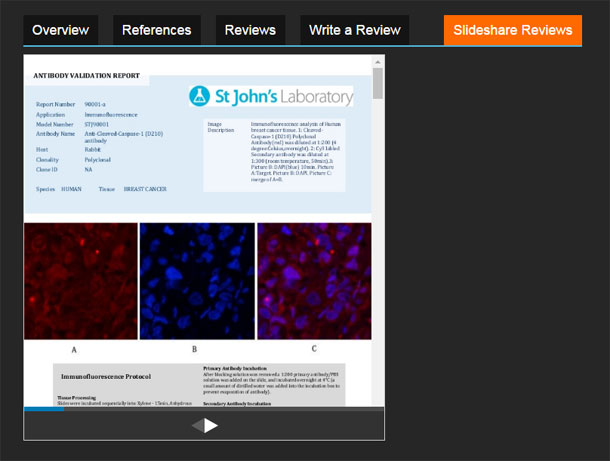The height and width of the screenshot is (461, 610).
Task: Click the 'ANTIBODY VALIDATION REPORT' heading
Action: [x=86, y=75]
